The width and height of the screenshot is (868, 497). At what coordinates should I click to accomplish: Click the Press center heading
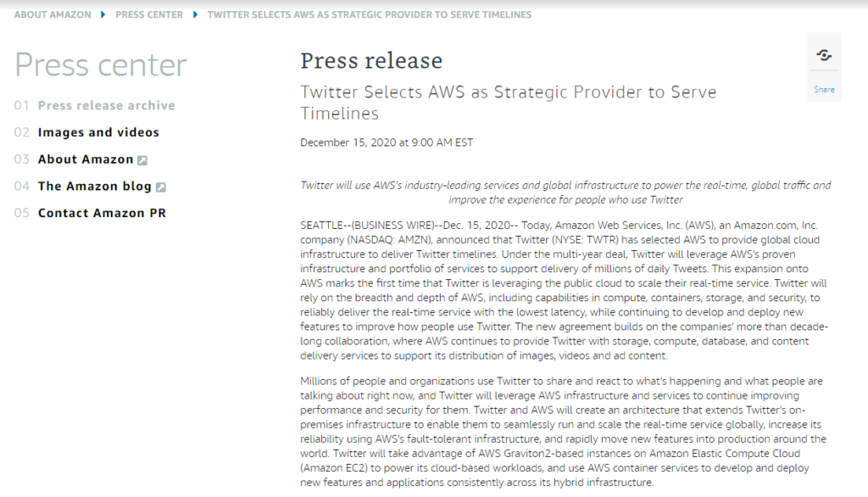(101, 65)
